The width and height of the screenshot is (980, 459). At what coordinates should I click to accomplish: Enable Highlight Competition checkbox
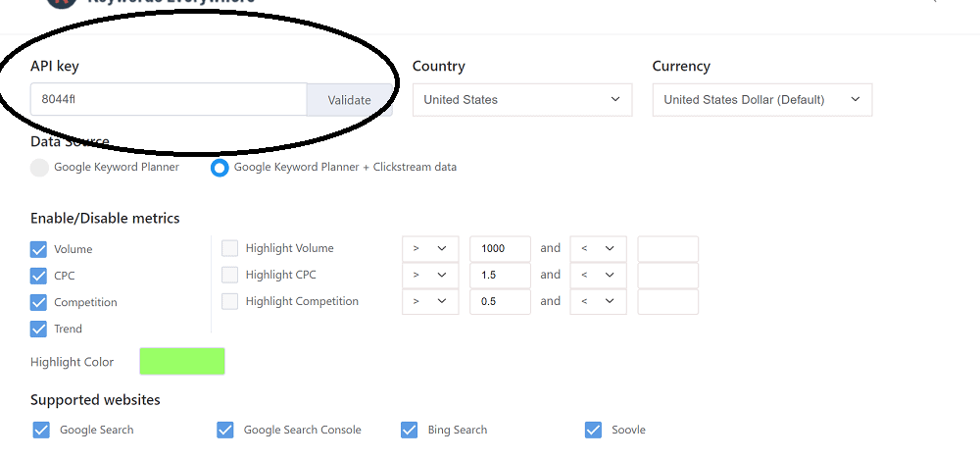230,301
